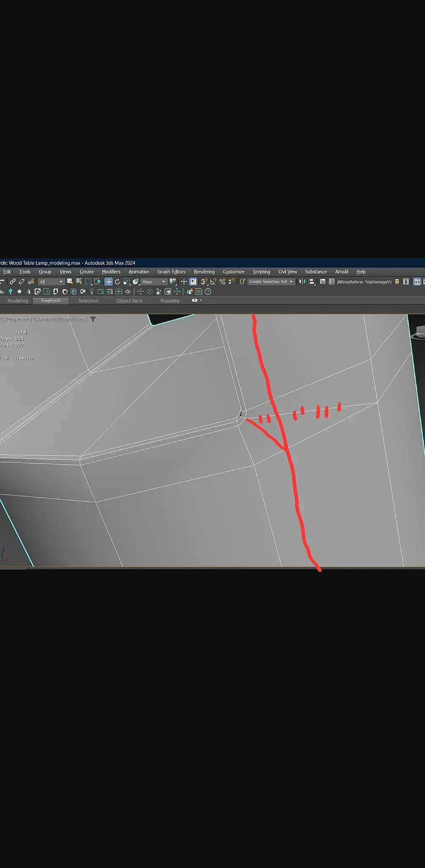Click the Perspective viewport label

click(x=18, y=319)
